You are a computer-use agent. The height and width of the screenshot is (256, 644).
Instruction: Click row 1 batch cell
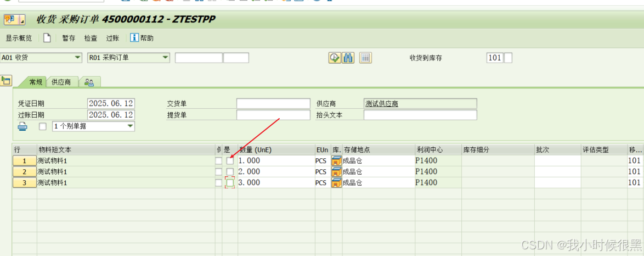pos(557,160)
